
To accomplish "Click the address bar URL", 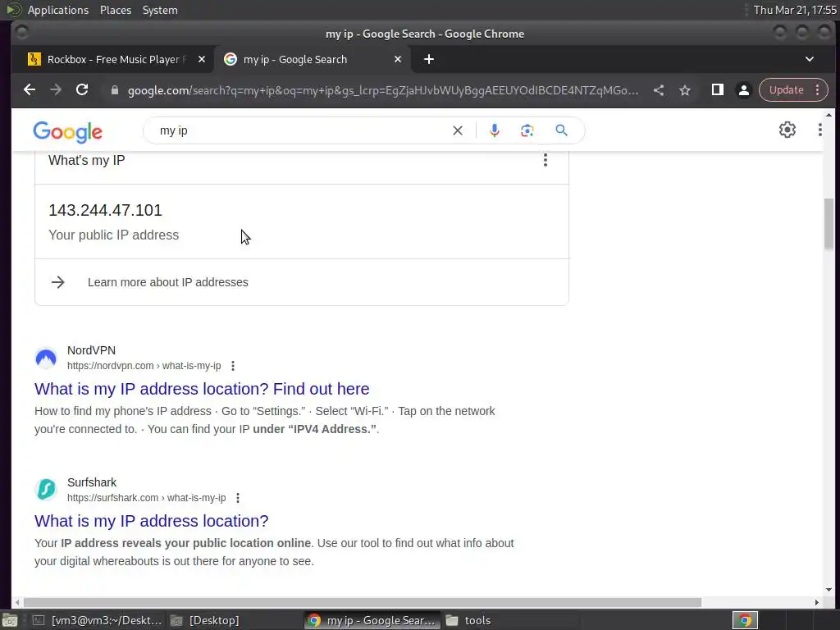I will (x=383, y=90).
